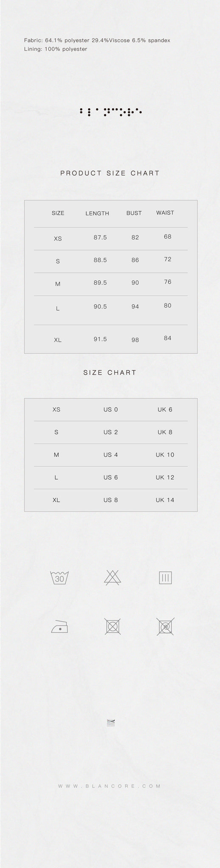The height and width of the screenshot is (868, 220).
Task: Click the fabric composition text line
Action: pos(97,40)
